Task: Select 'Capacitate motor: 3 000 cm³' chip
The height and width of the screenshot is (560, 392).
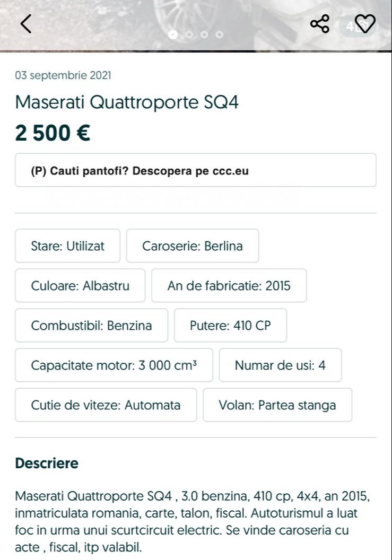Action: 114,365
